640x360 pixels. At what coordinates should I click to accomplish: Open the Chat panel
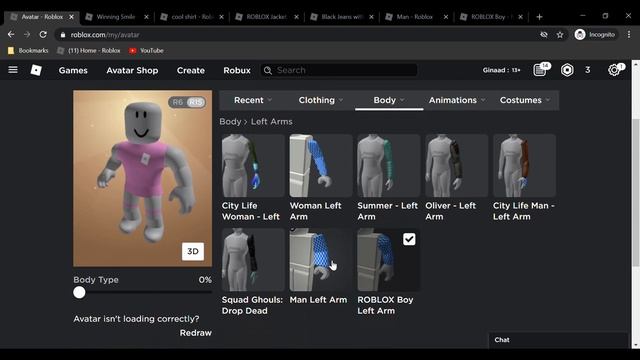(558, 340)
